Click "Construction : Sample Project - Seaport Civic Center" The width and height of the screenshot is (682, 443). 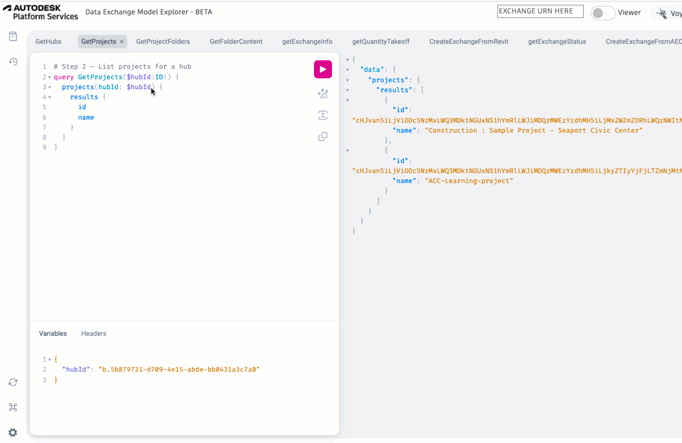point(533,130)
